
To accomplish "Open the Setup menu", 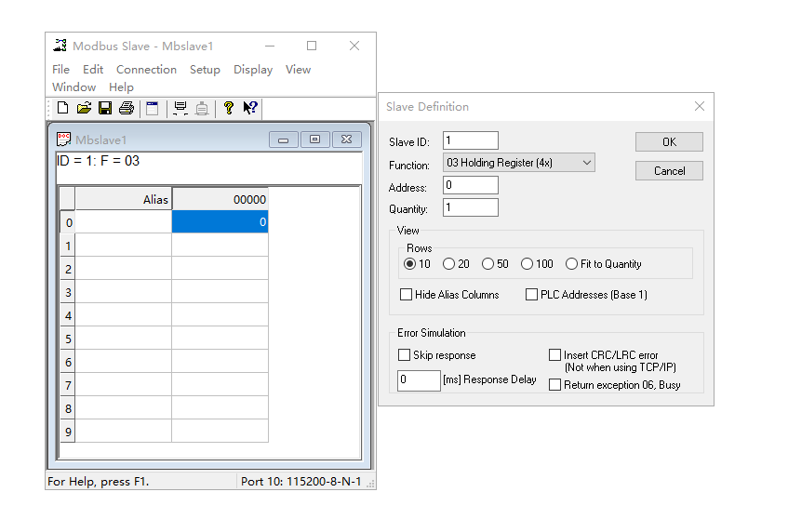I will (x=205, y=70).
